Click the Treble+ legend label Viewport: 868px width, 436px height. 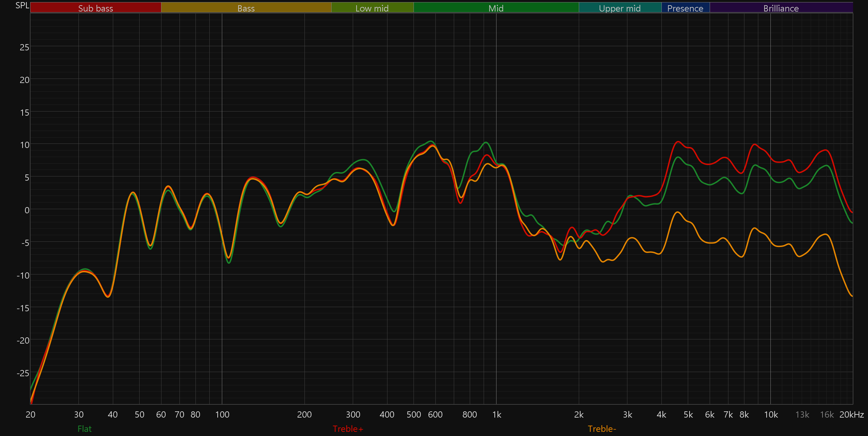pyautogui.click(x=348, y=429)
